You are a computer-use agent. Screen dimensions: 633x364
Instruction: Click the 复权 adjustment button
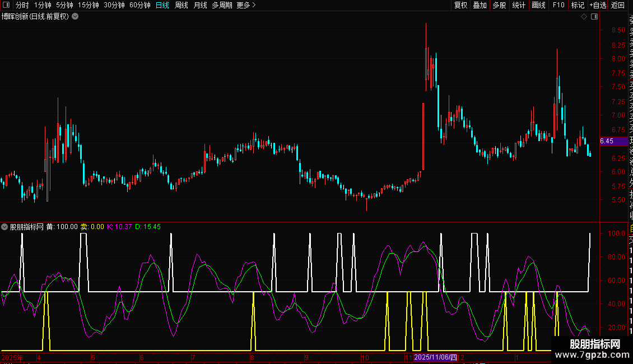point(460,5)
